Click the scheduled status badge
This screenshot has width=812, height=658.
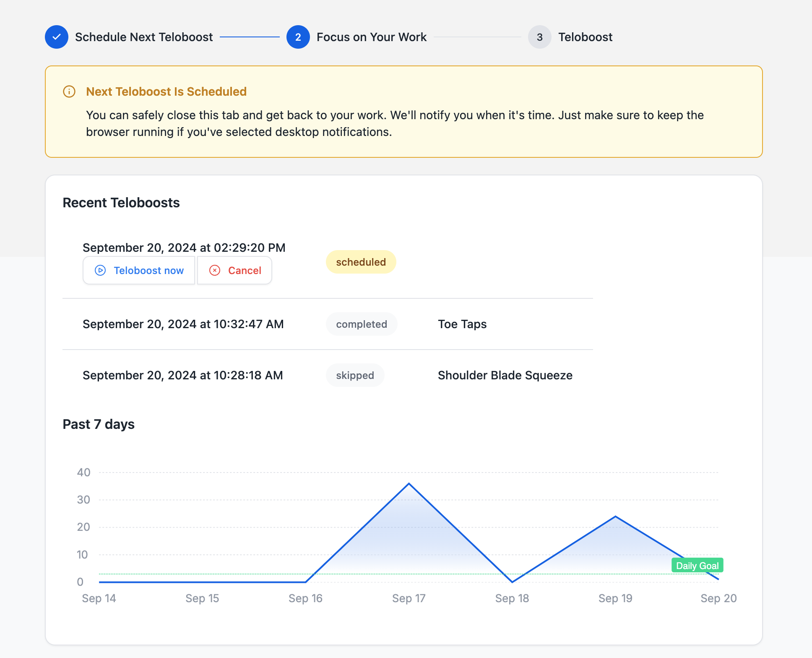point(361,262)
